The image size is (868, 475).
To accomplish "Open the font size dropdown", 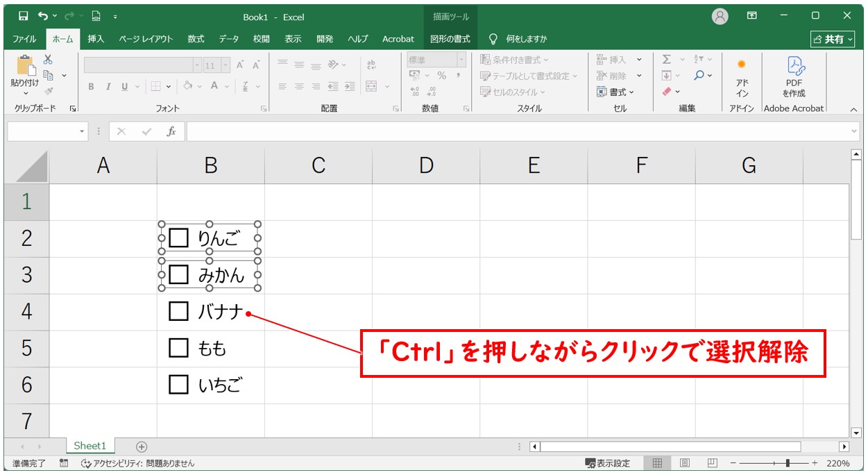I will [x=225, y=65].
